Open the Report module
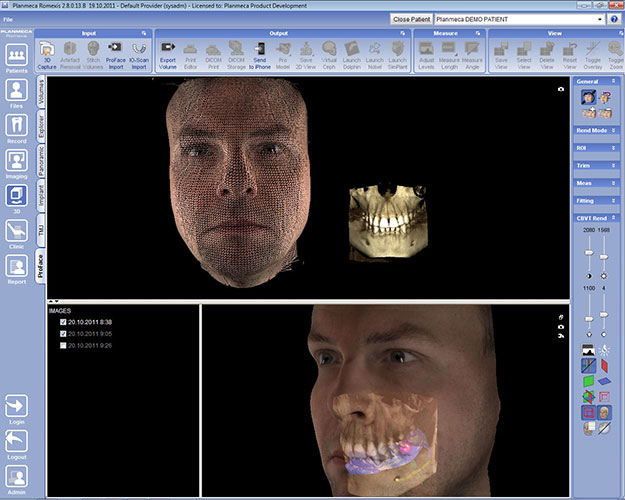625x500 pixels. (x=16, y=266)
